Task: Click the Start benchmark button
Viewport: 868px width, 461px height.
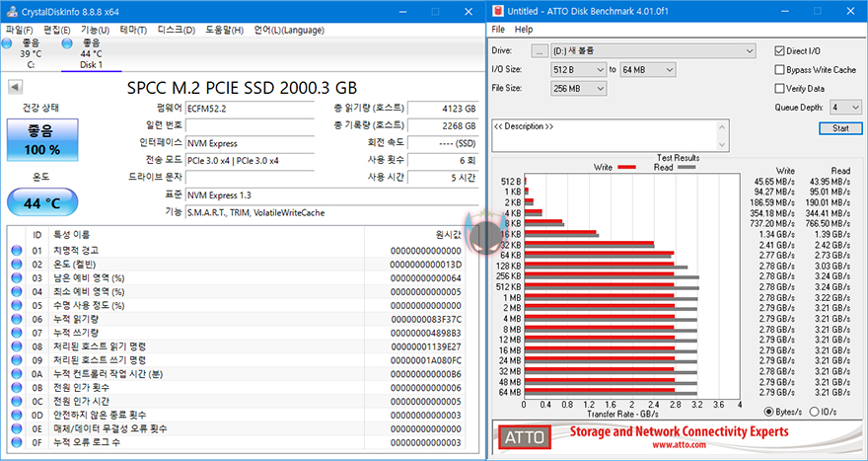Action: [840, 128]
